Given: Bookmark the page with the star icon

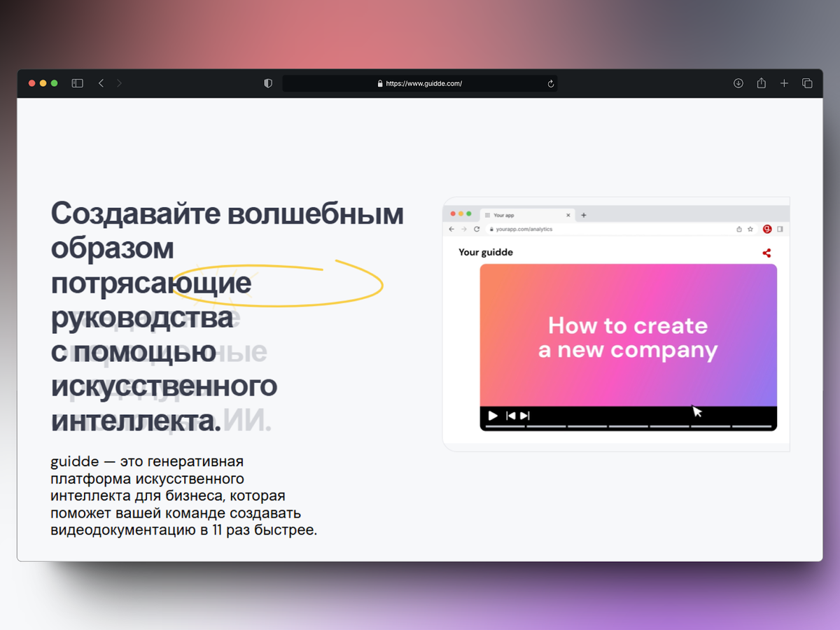Looking at the screenshot, I should [750, 229].
